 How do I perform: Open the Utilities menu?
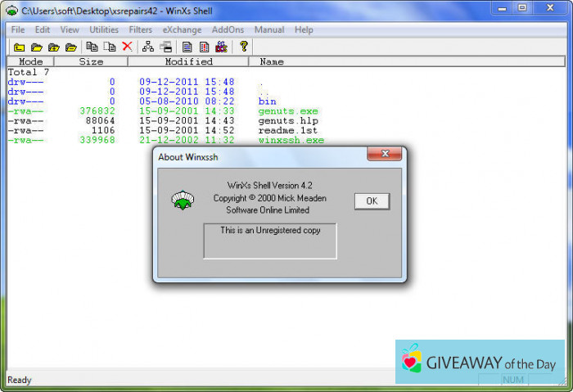[103, 29]
